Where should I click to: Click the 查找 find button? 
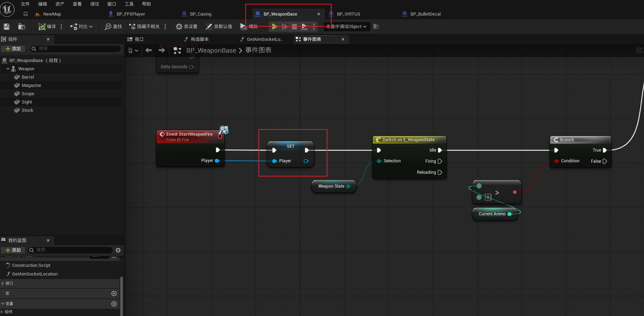tap(114, 27)
